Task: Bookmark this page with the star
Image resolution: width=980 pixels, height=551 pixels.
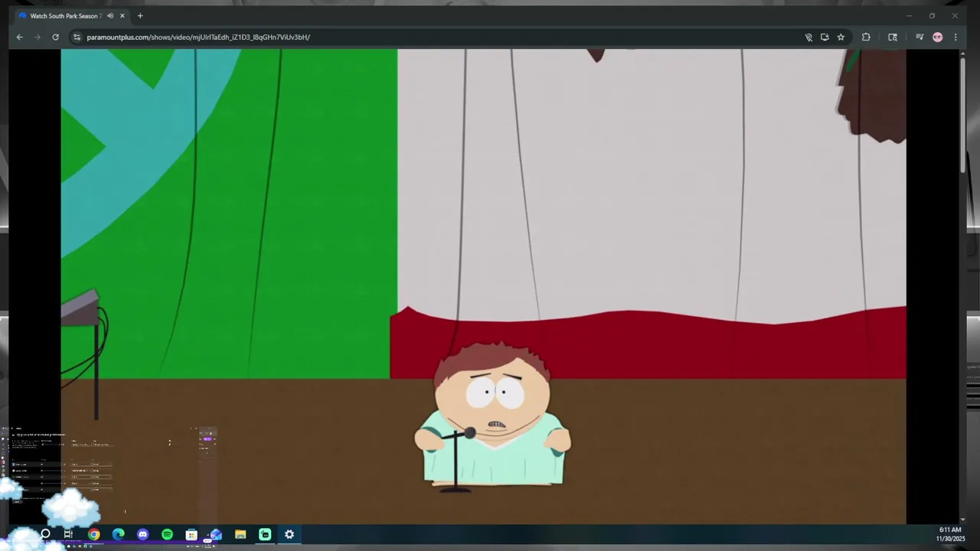Action: coord(841,37)
